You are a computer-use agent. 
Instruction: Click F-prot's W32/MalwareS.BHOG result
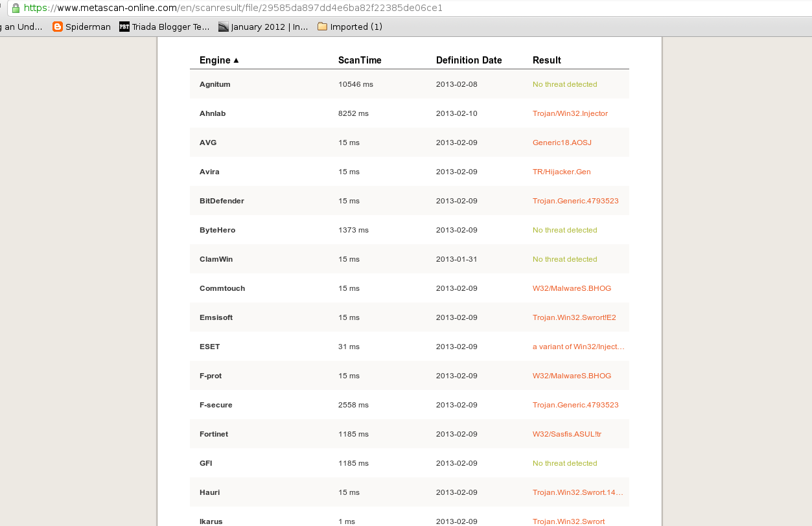click(572, 376)
